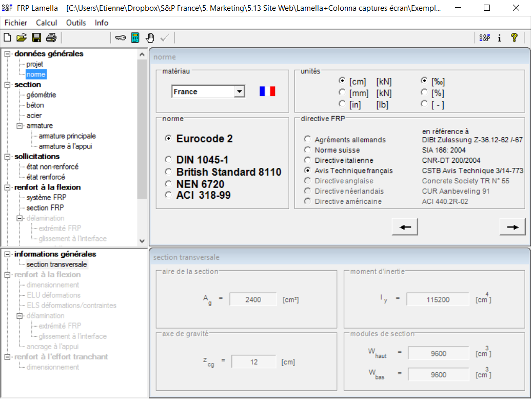Click the left arrow back button

coord(405,227)
